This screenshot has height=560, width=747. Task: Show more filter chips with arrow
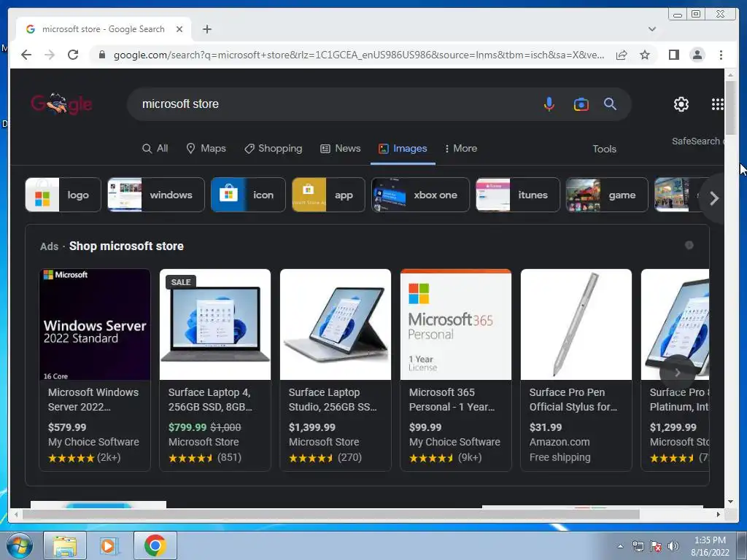[713, 198]
